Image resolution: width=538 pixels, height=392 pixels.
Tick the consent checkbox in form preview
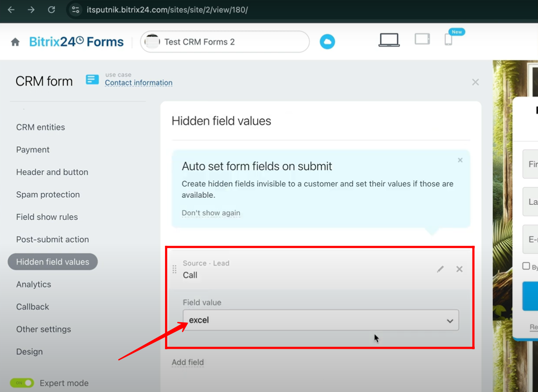526,266
